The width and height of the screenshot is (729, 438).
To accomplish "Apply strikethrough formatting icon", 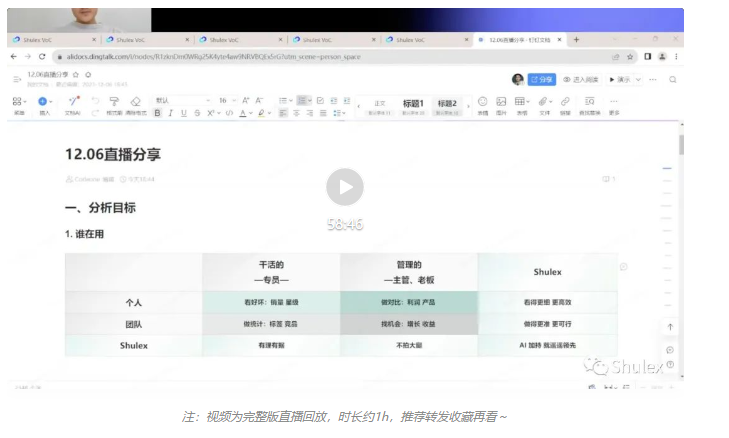I will (197, 113).
